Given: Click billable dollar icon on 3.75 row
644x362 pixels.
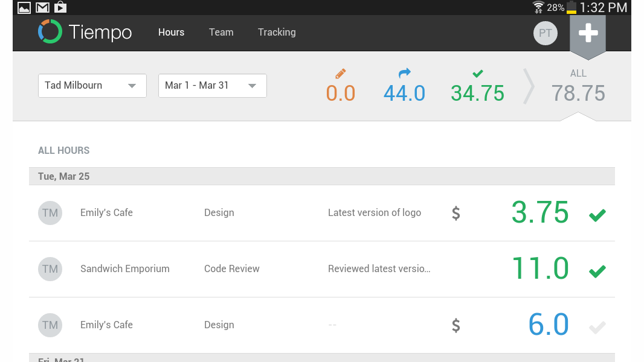Looking at the screenshot, I should [456, 213].
